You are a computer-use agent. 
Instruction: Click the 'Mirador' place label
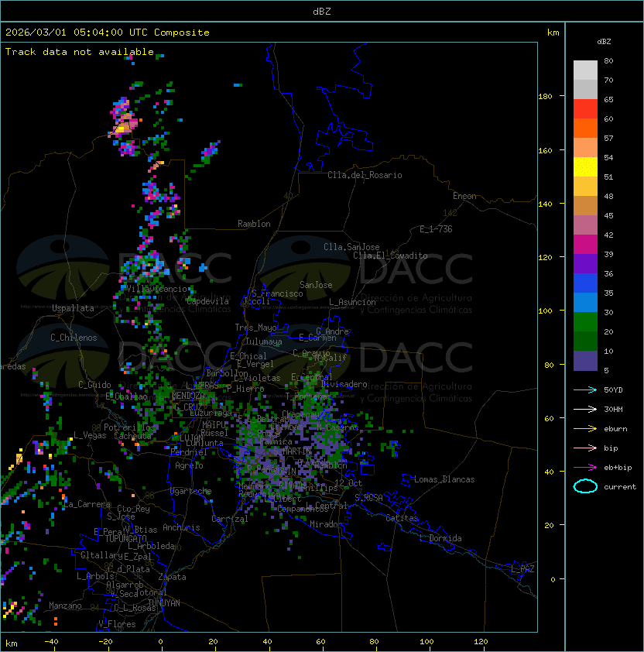(327, 524)
